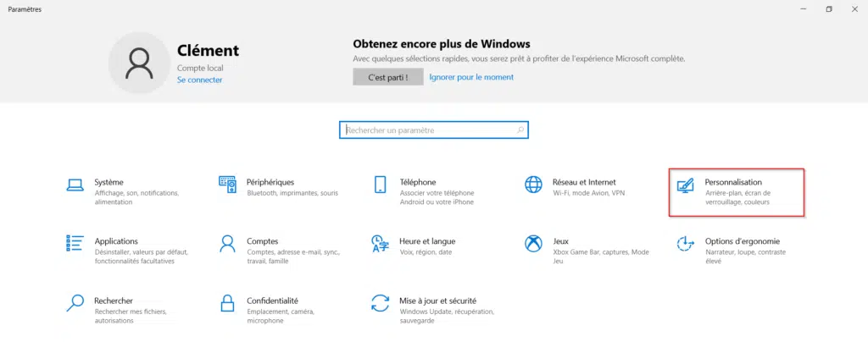868x364 pixels.
Task: Click the Téléphone heading text
Action: coord(418,182)
